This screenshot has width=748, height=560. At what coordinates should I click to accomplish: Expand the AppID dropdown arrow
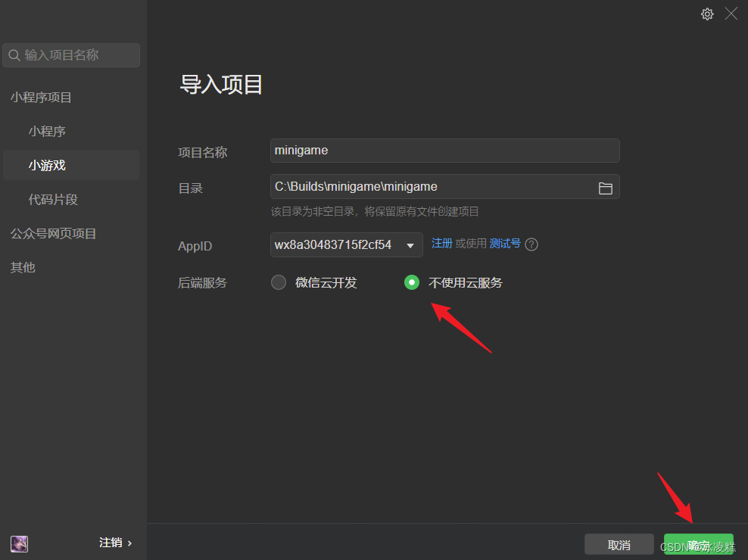(410, 245)
